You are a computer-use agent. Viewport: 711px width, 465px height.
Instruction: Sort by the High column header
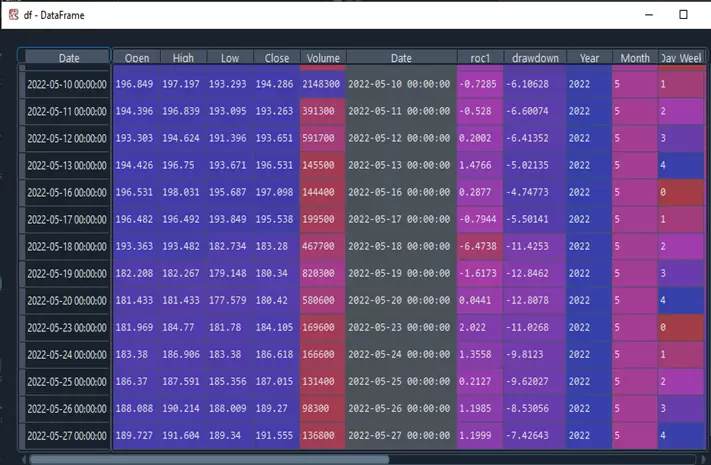tap(183, 58)
